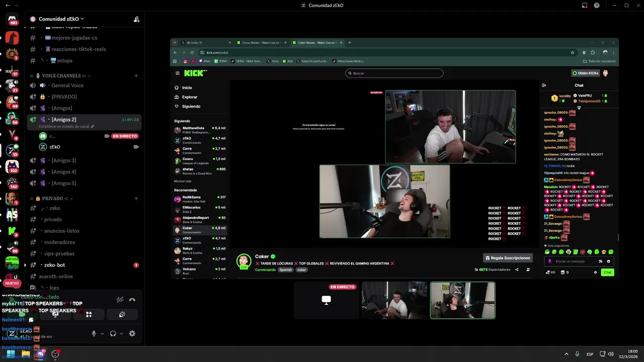Click the EN DIRECTO badge in channel list
This screenshot has height=362, width=644.
click(125, 136)
